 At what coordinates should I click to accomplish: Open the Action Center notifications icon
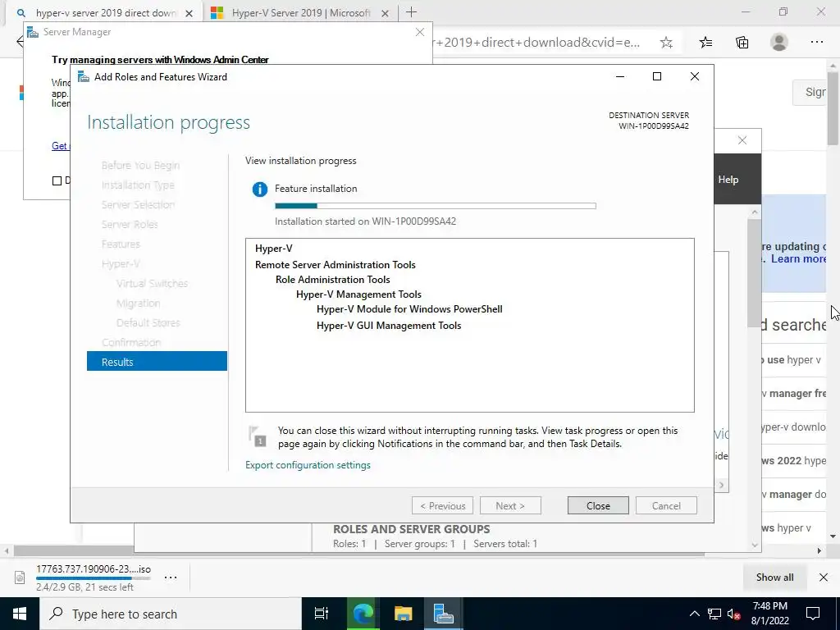click(813, 614)
